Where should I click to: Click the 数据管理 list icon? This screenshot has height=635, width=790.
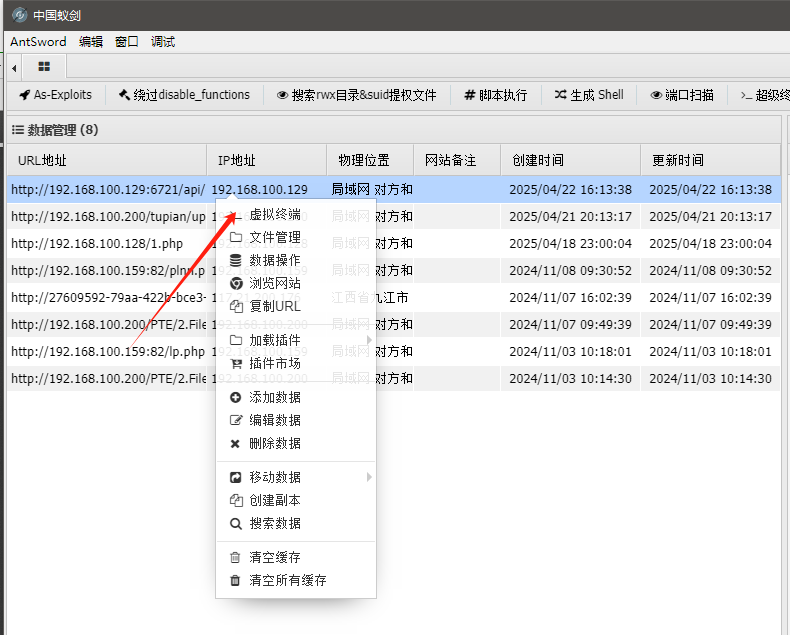click(x=18, y=130)
